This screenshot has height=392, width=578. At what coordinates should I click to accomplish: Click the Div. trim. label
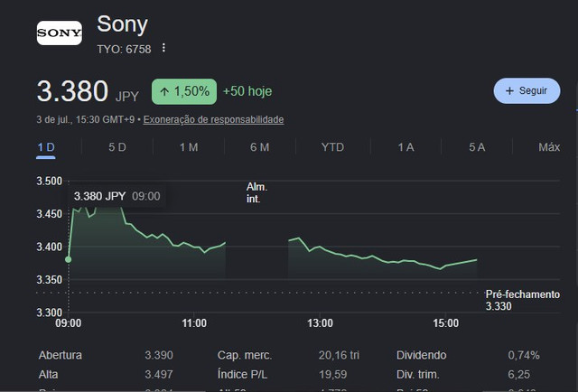click(x=418, y=375)
